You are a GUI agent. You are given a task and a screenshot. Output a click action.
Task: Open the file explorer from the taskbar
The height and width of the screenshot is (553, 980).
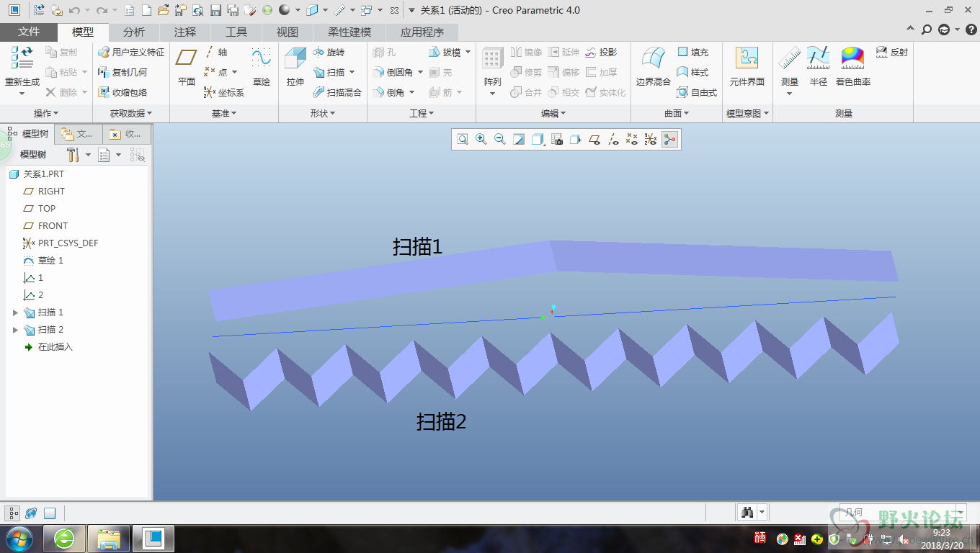[x=109, y=538]
